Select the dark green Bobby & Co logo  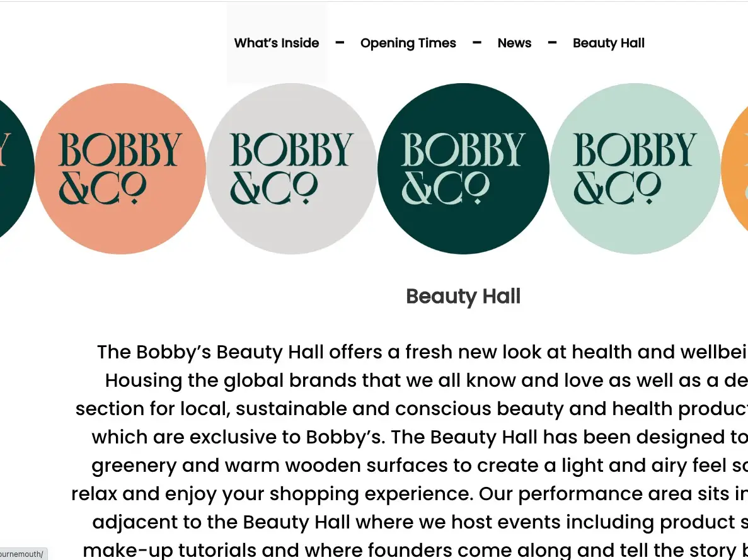click(x=463, y=168)
